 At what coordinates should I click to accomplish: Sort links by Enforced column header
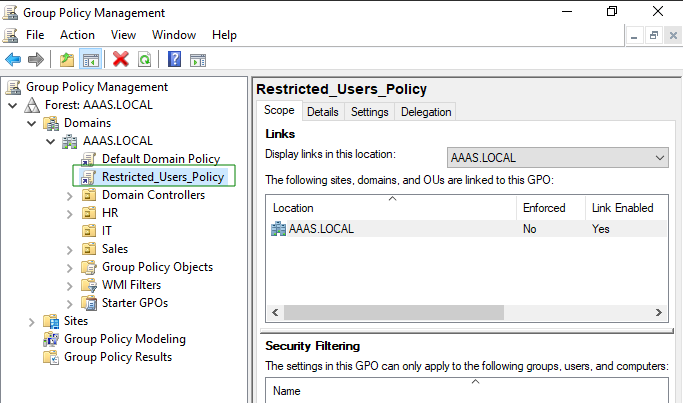551,208
